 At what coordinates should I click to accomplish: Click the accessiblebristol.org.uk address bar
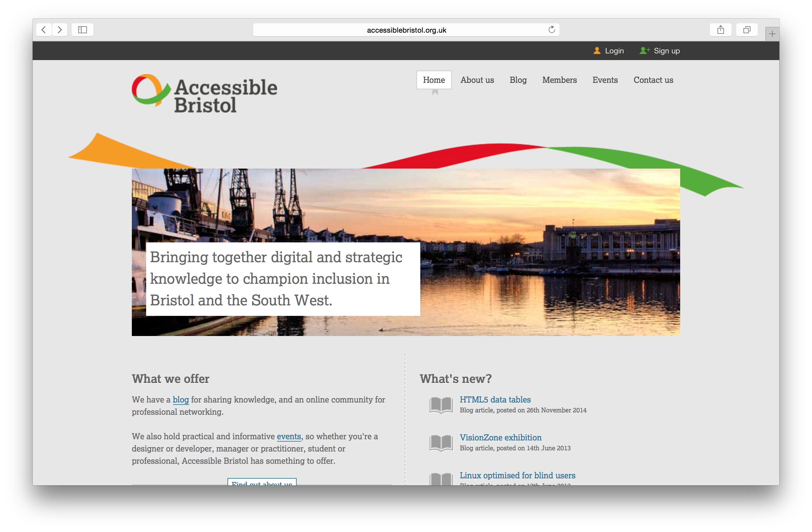pos(406,30)
